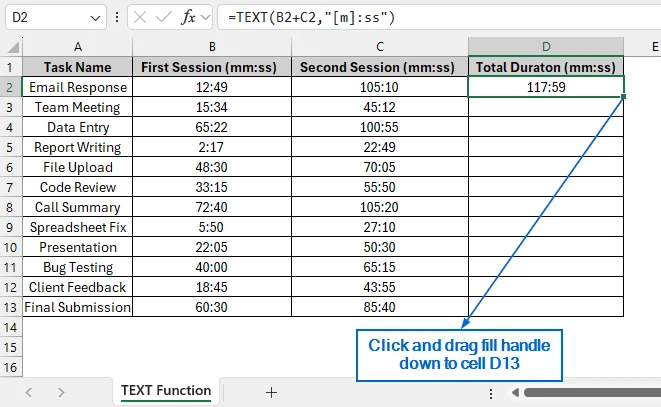The height and width of the screenshot is (407, 661).
Task: Select empty Total Duration cell in Team Meeting row
Action: click(x=546, y=107)
